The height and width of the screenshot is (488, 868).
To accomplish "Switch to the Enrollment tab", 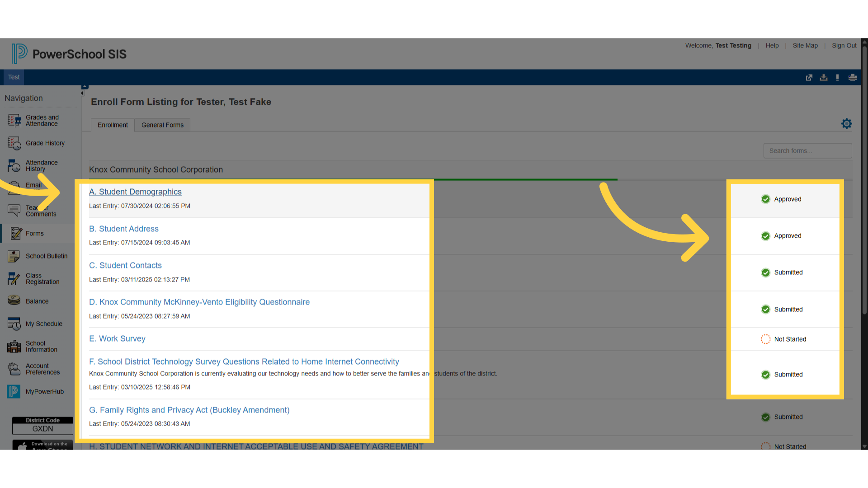I will [113, 125].
